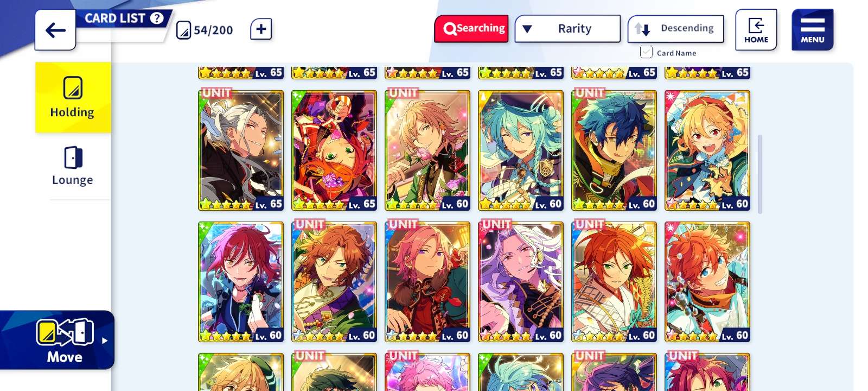Expand card capacity with the plus icon

(x=261, y=29)
